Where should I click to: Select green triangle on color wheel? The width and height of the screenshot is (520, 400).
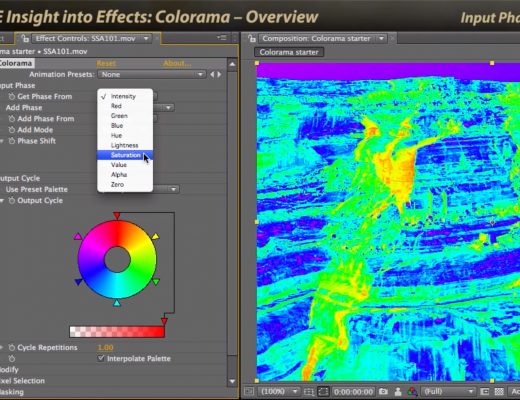pyautogui.click(x=155, y=282)
